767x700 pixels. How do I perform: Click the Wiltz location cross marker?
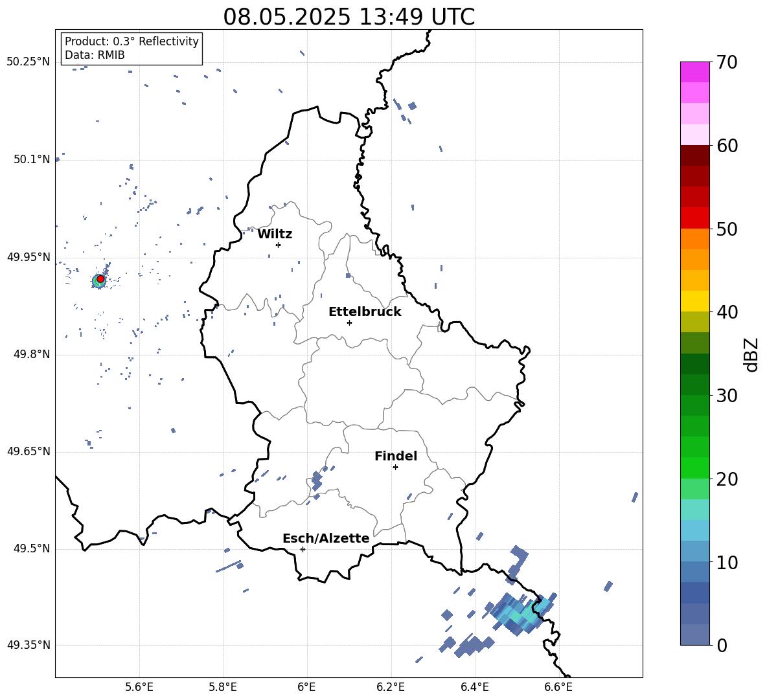(x=279, y=245)
